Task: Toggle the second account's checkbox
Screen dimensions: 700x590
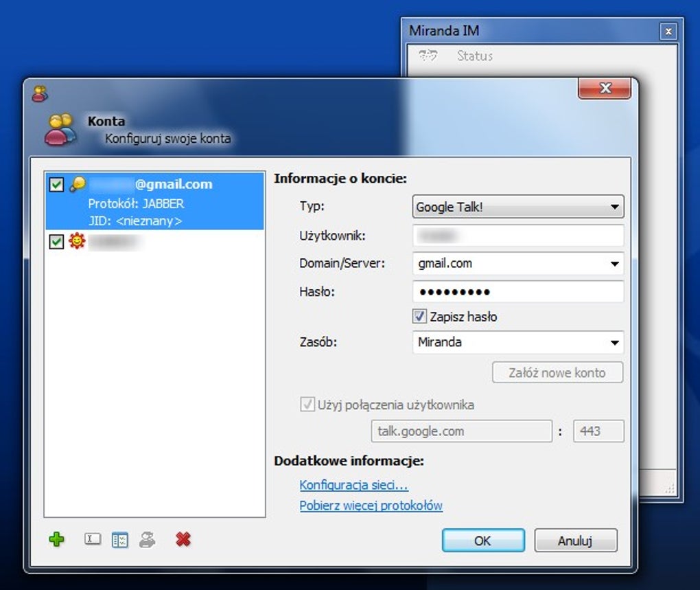Action: pos(56,242)
